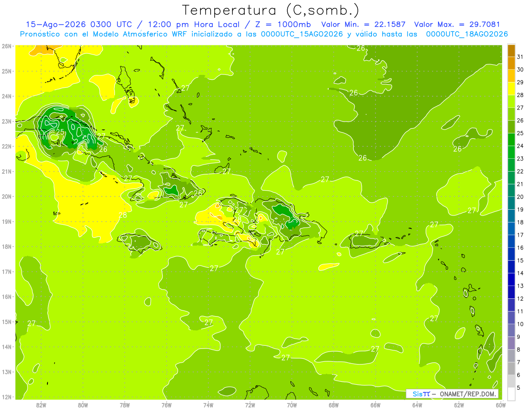Click the legend scale number 20
The width and height of the screenshot is (532, 411).
(x=520, y=197)
